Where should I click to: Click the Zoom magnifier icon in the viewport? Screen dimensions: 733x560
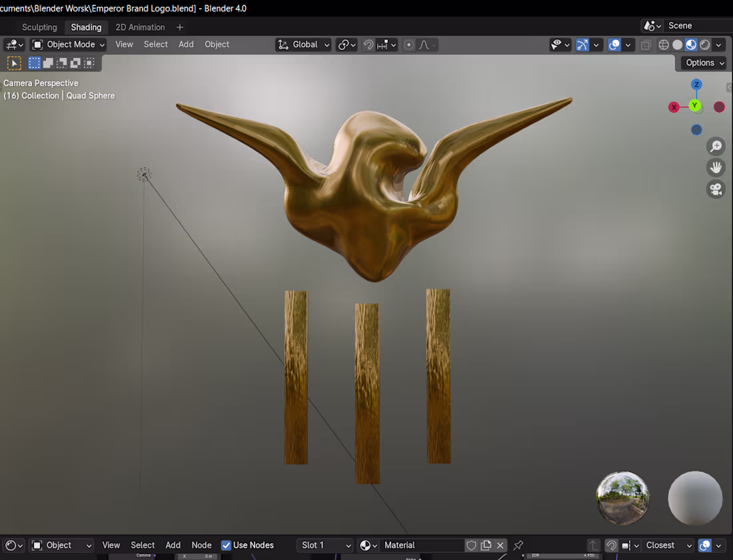716,146
